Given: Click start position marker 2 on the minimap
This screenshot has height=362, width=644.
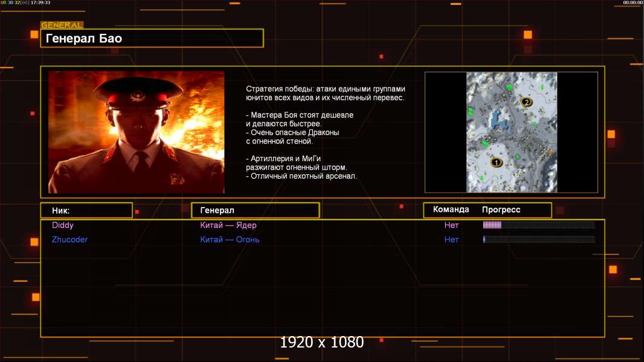Looking at the screenshot, I should coord(526,102).
